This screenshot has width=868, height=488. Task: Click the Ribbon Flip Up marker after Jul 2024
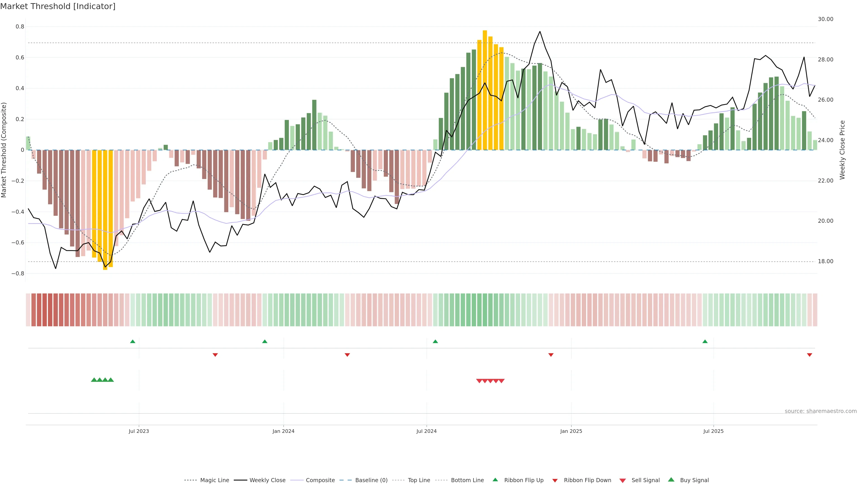[x=435, y=342]
